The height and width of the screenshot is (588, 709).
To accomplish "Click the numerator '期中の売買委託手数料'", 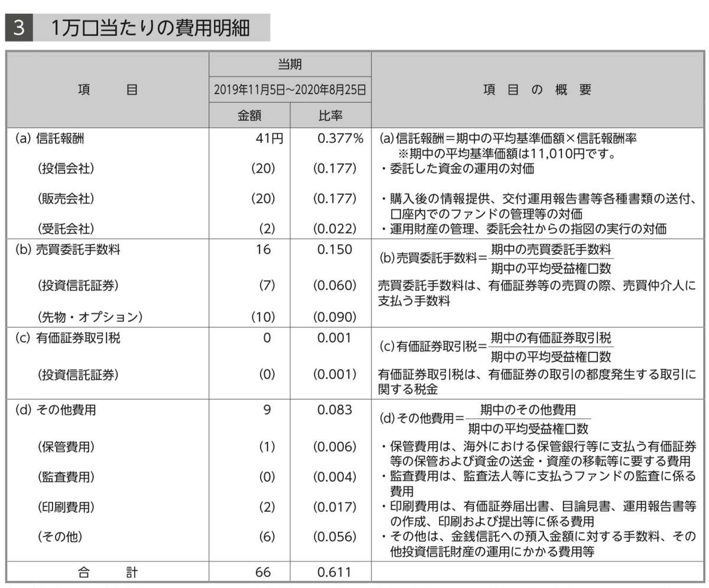I will point(551,249).
